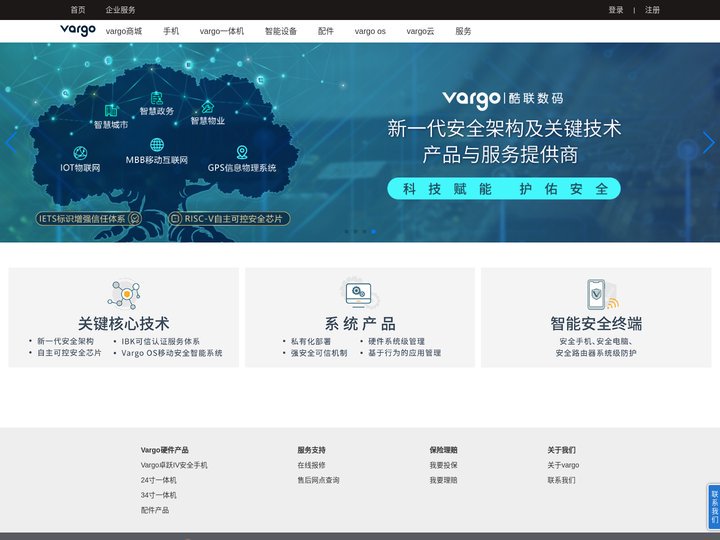Advance to next banner slide arrow
Viewport: 720px width, 540px height.
pos(709,142)
